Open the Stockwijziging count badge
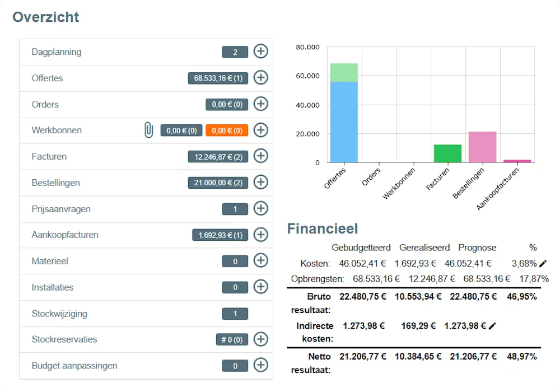560x392 pixels. [x=235, y=314]
